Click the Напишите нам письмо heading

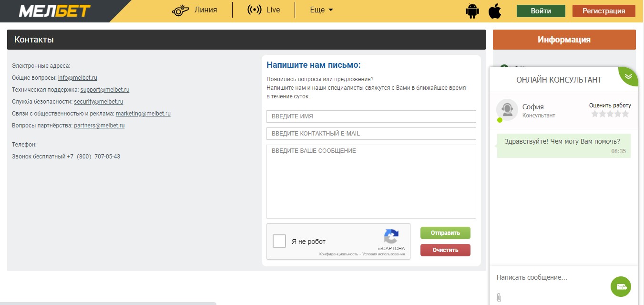pos(314,65)
